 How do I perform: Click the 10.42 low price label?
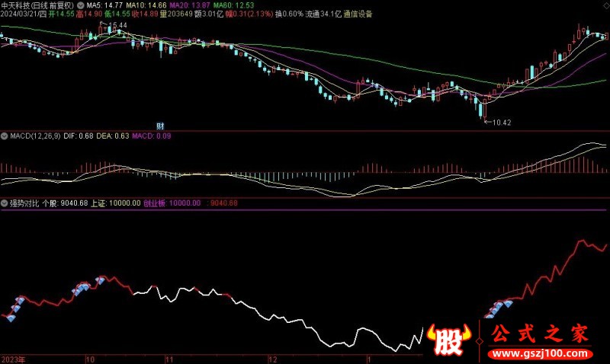pos(502,123)
